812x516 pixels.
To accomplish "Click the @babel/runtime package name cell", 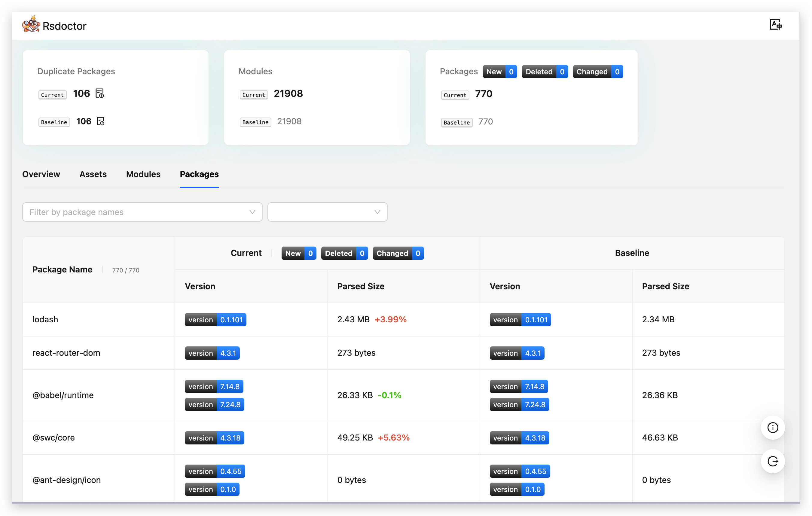I will pyautogui.click(x=63, y=395).
